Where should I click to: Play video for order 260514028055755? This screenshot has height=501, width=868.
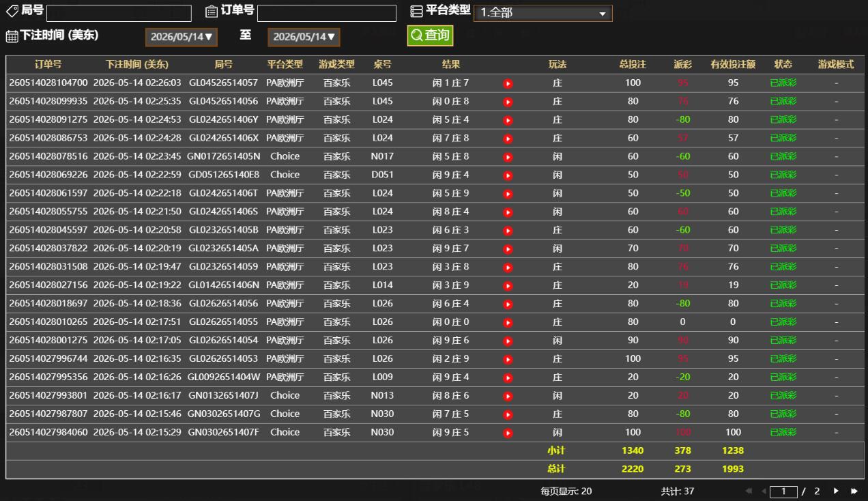(508, 212)
